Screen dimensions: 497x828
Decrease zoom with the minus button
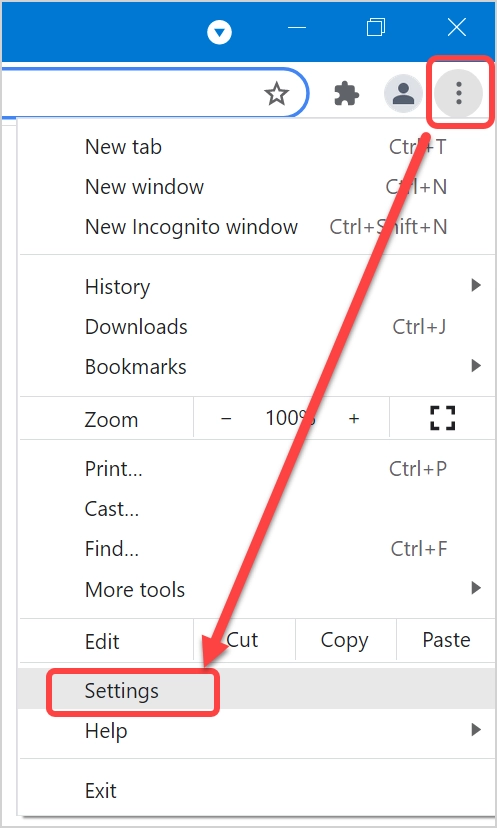pyautogui.click(x=226, y=418)
